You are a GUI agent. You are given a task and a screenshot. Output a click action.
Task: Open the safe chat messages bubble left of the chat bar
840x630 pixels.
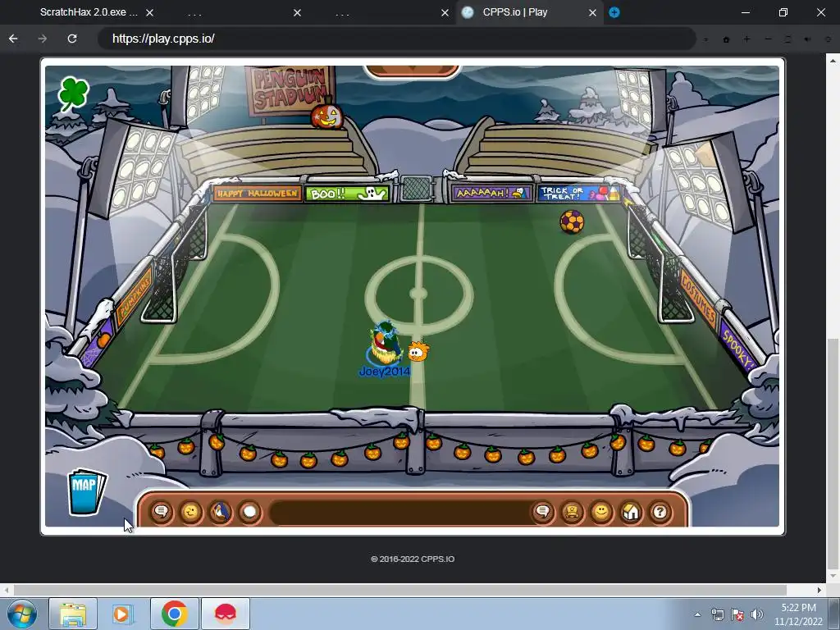tap(162, 512)
